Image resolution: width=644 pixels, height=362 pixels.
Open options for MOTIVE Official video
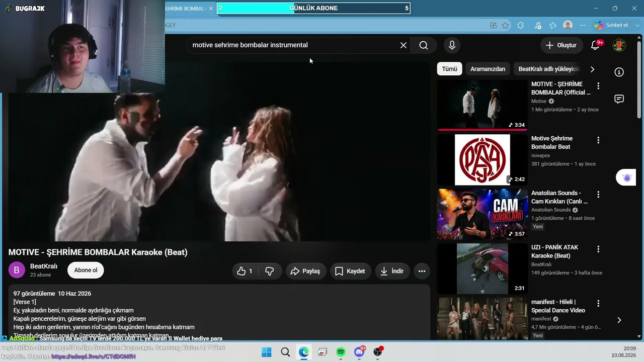598,86
